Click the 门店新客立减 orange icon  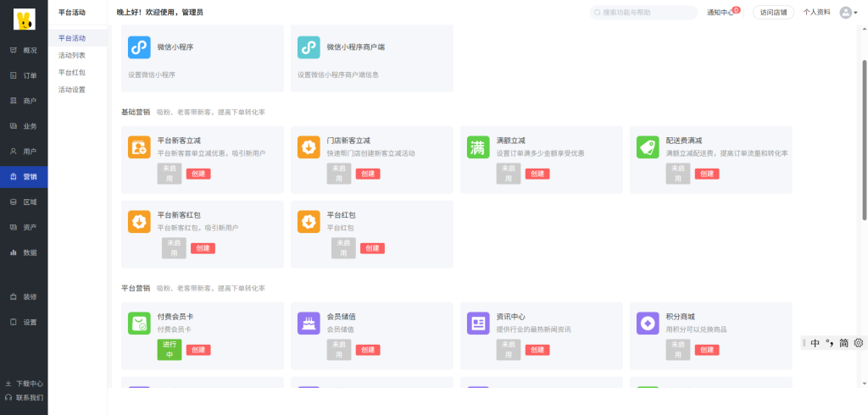click(x=309, y=147)
